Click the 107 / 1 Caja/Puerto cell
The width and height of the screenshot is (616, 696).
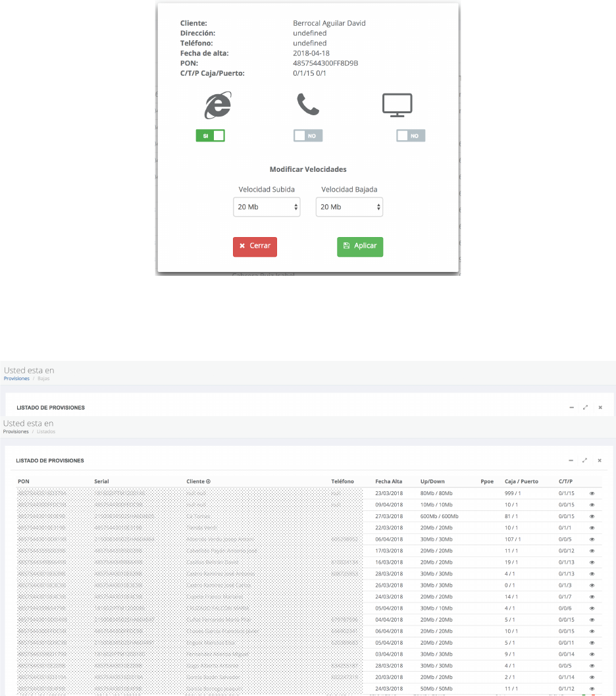tap(513, 539)
